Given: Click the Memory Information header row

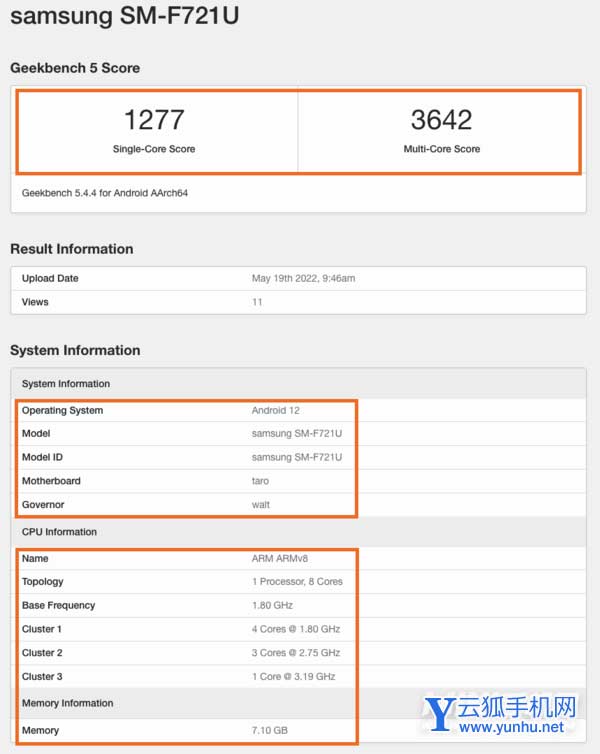Looking at the screenshot, I should pos(299,703).
